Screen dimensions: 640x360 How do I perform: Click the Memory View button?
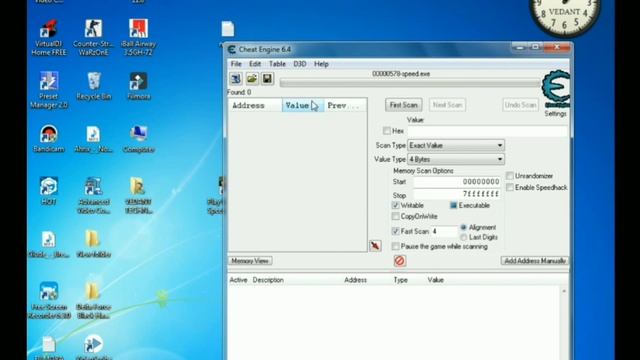tap(250, 261)
